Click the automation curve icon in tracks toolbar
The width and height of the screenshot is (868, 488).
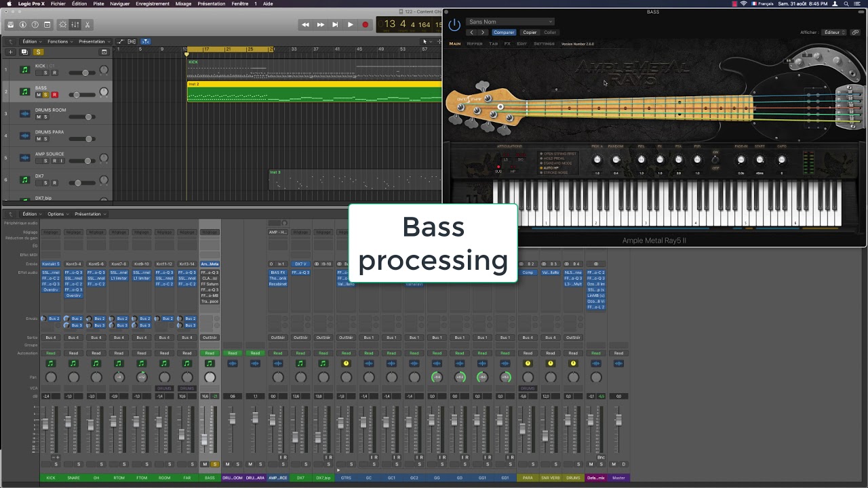[x=120, y=41]
